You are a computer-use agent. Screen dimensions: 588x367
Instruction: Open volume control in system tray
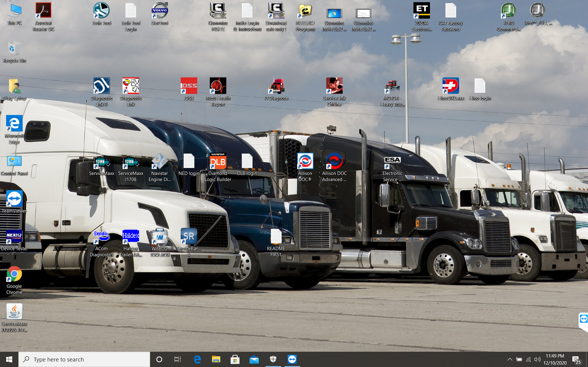pos(538,359)
